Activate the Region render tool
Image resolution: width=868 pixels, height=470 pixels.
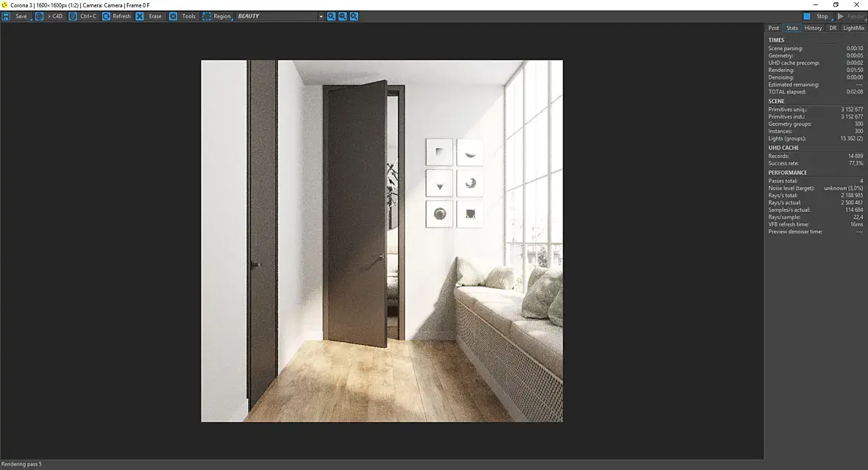[x=216, y=17]
